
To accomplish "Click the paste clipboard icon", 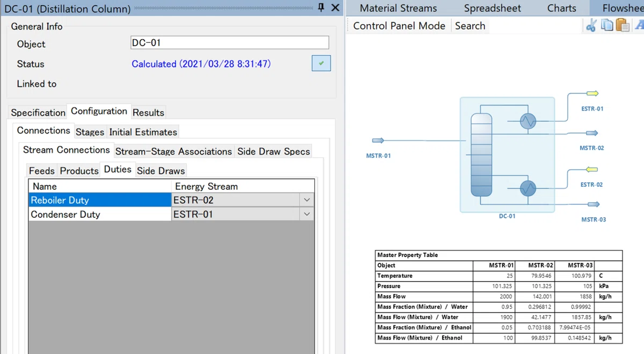I will [x=623, y=25].
